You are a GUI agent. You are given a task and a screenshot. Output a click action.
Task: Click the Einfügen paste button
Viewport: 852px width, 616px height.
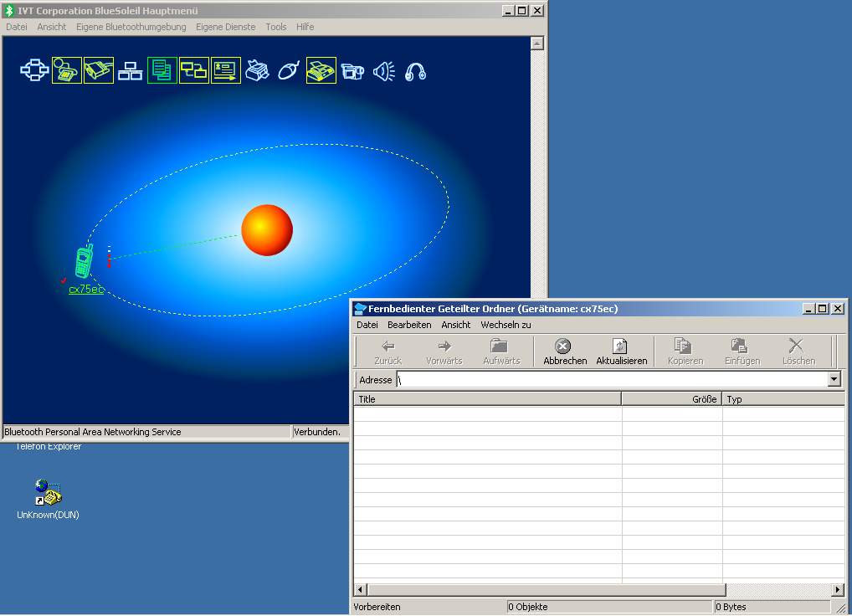(742, 352)
